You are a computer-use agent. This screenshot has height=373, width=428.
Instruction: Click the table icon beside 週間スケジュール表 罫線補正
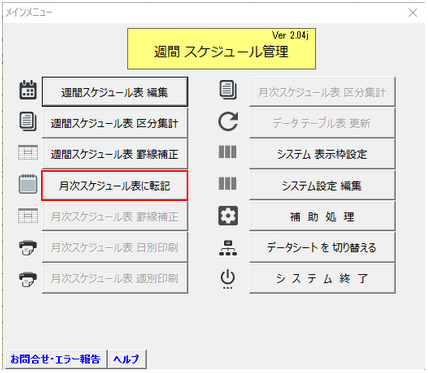(28, 152)
